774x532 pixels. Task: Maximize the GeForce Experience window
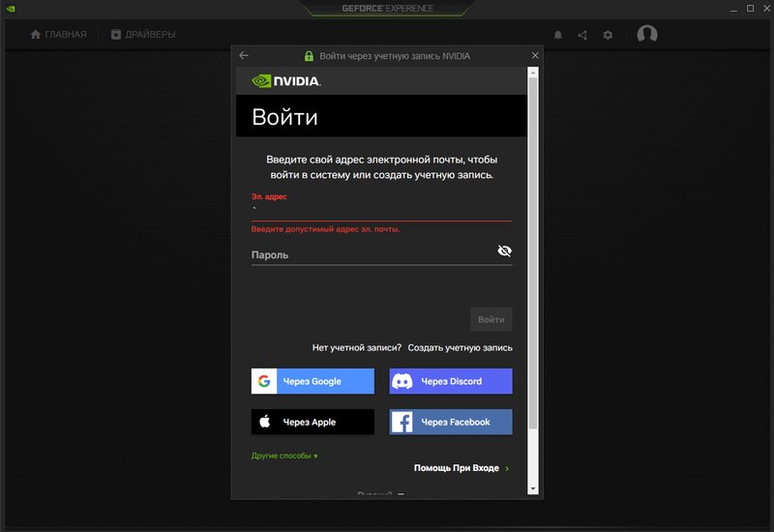[751, 9]
